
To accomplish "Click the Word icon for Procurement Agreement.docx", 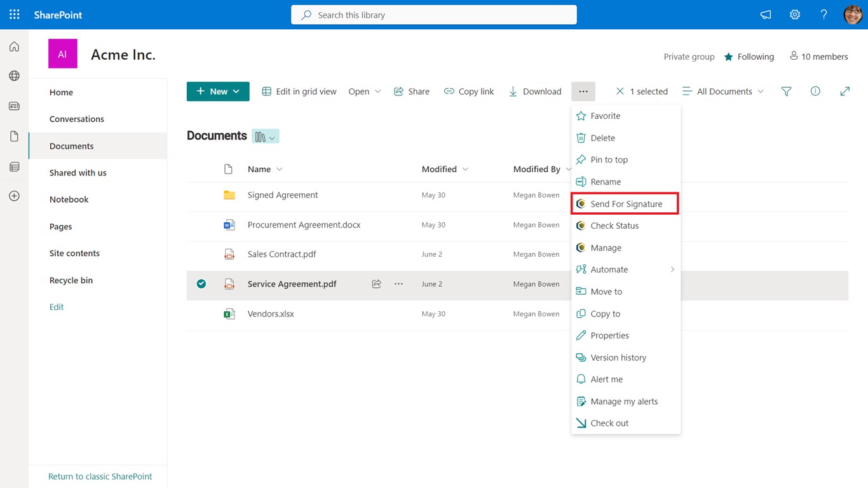I will pyautogui.click(x=229, y=225).
